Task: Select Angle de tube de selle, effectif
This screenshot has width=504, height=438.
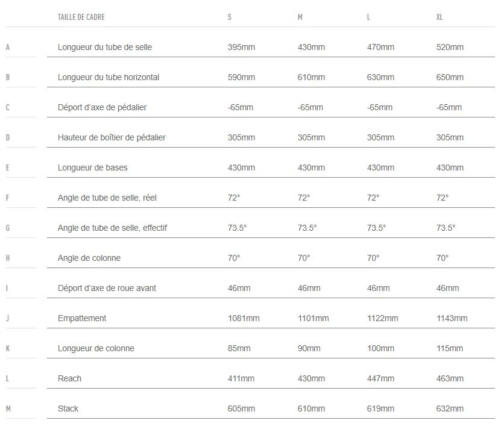Action: (x=112, y=228)
